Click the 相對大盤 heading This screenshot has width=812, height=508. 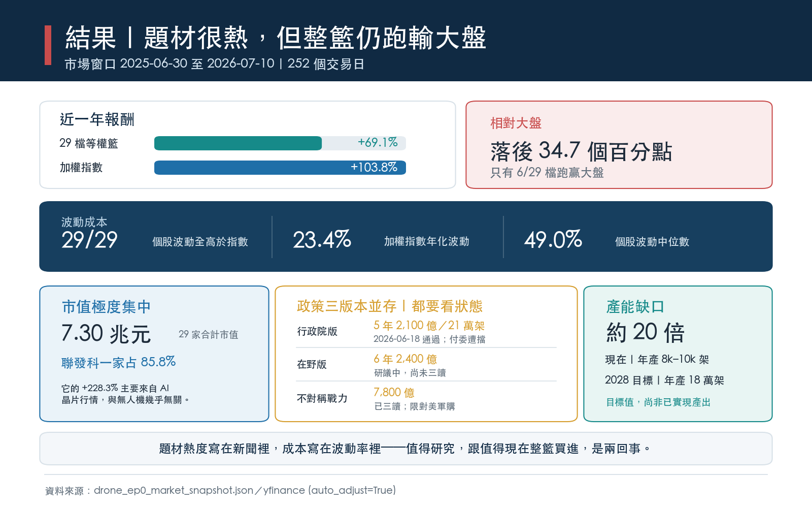point(516,123)
